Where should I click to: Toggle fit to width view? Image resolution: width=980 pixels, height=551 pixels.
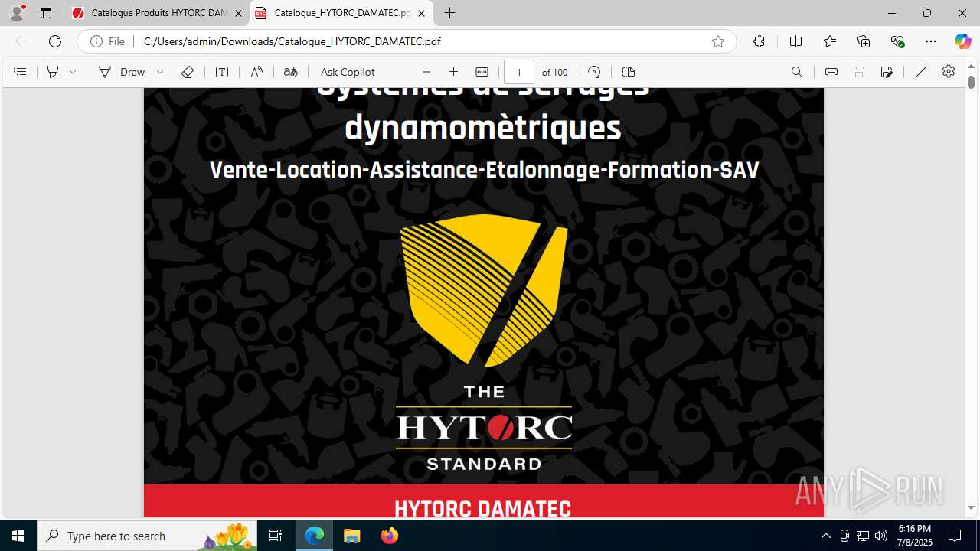(x=482, y=72)
